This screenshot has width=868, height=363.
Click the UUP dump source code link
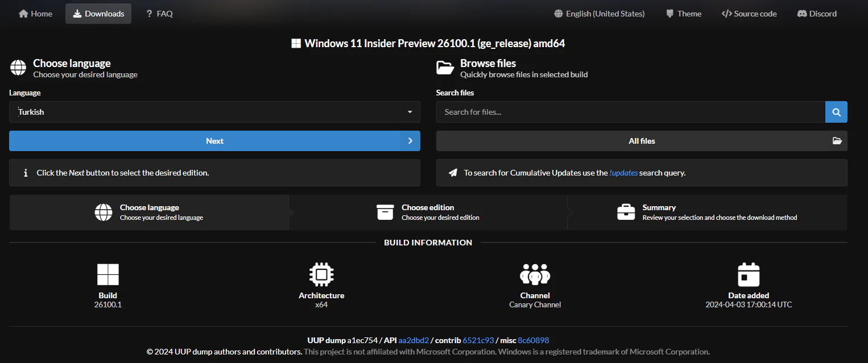749,13
